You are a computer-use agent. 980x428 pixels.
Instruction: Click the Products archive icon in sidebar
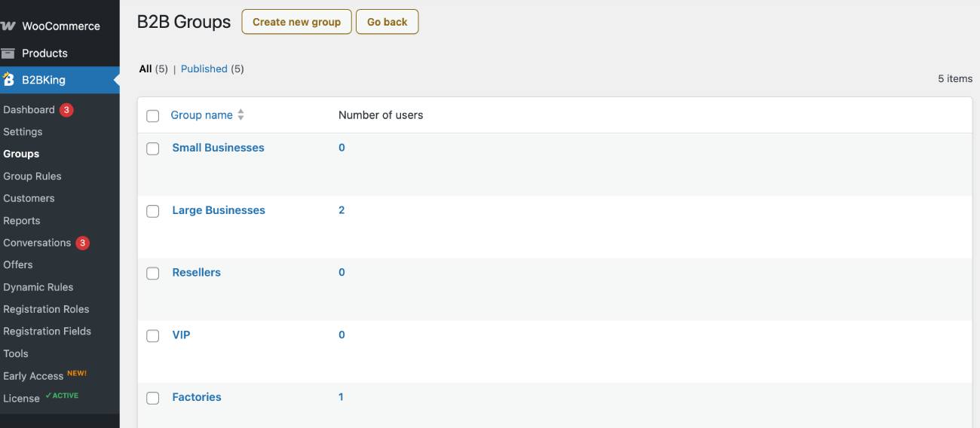pos(8,53)
